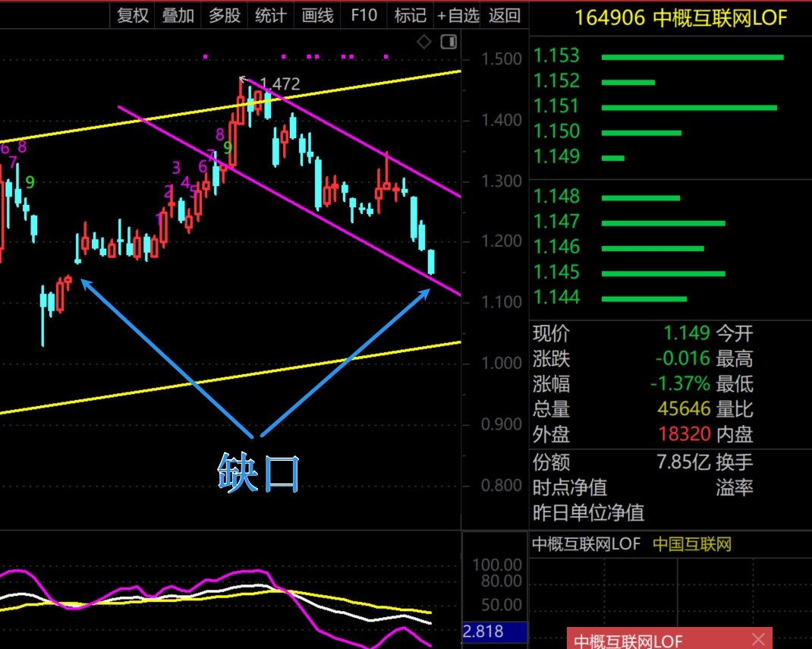Switch to the 中国互联网 tab
Image resolution: width=812 pixels, height=649 pixels.
point(691,544)
